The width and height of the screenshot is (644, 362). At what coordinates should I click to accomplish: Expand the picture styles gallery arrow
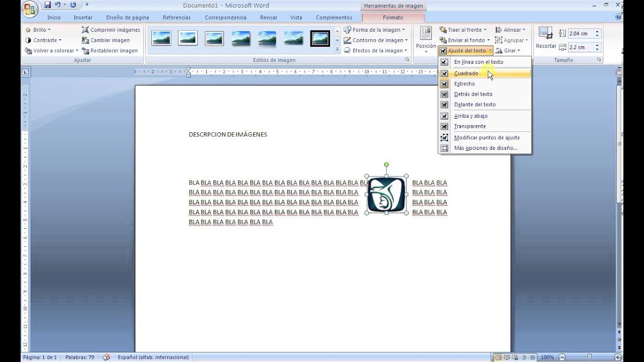[x=338, y=50]
